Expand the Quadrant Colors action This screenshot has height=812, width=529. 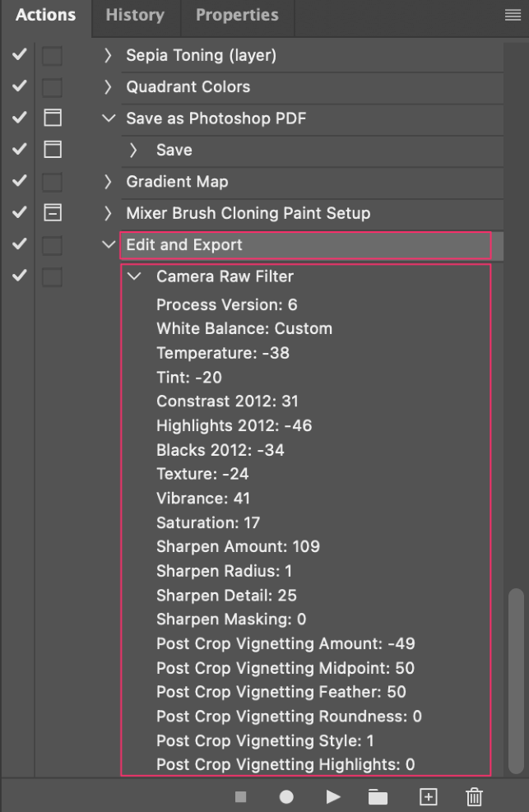(107, 86)
